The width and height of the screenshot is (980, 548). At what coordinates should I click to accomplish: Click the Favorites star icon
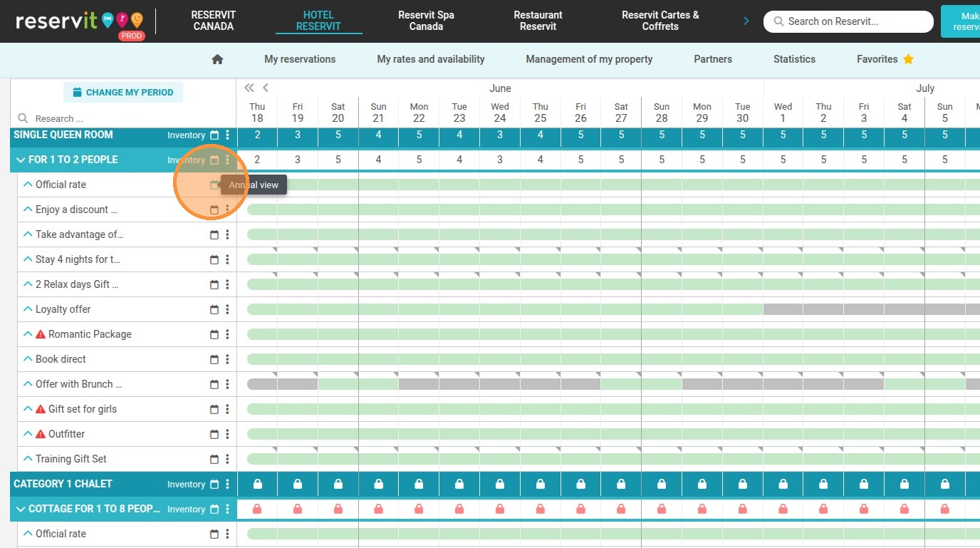[x=908, y=59]
